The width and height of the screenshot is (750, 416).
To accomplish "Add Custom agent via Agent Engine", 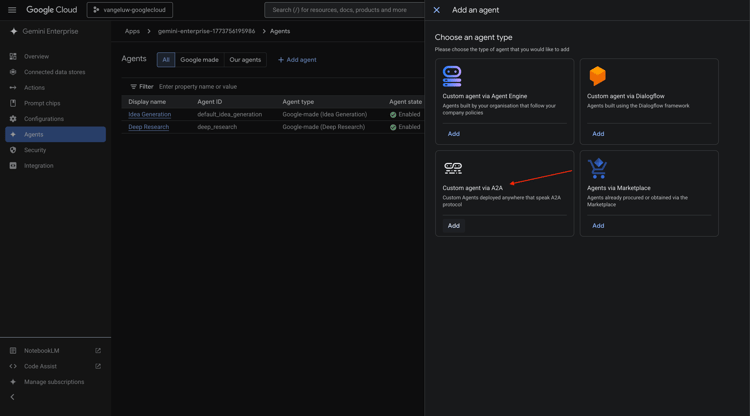I will coord(453,134).
